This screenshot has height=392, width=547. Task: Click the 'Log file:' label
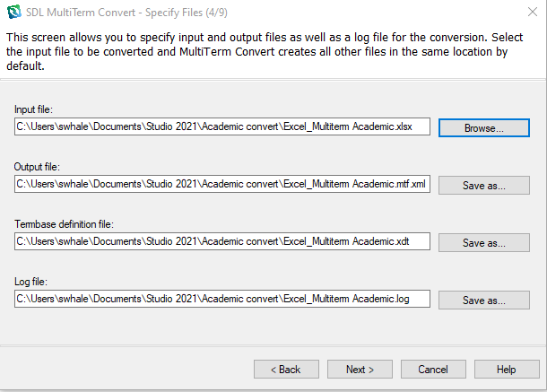[x=30, y=282]
